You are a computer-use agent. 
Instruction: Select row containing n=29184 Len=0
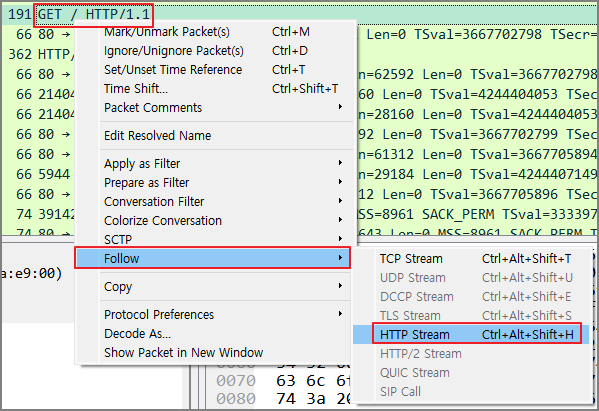[478, 174]
